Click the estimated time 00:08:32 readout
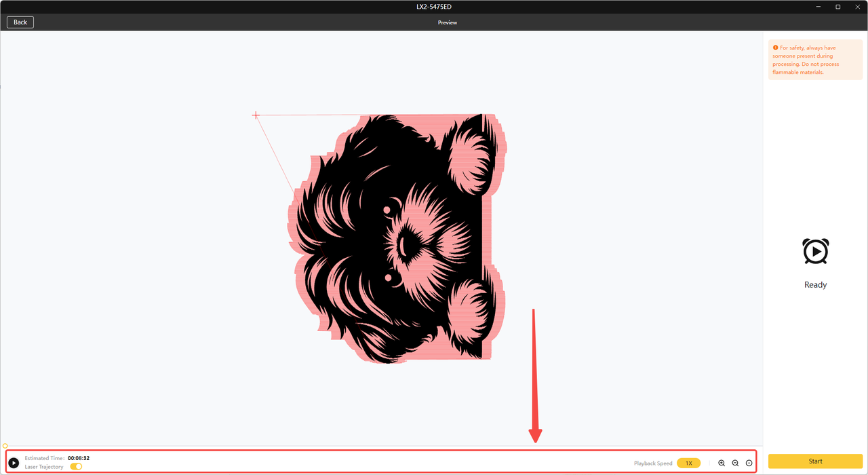Image resolution: width=868 pixels, height=475 pixels. click(79, 458)
